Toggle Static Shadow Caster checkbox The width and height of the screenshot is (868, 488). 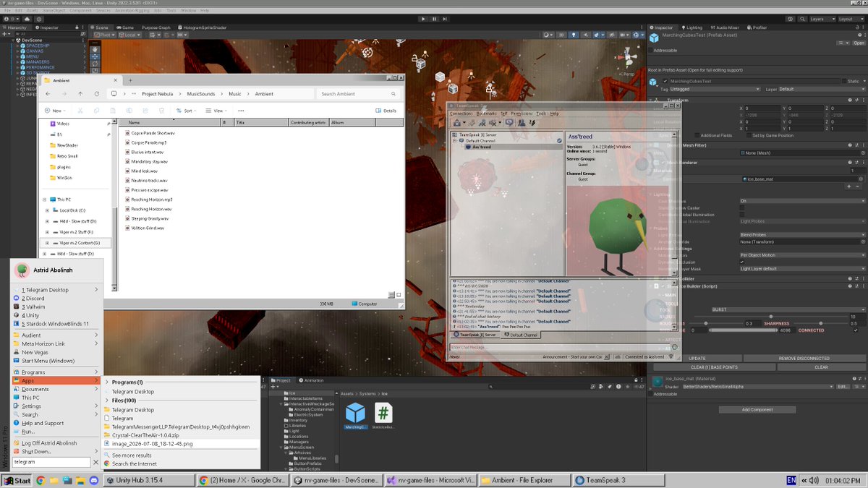pyautogui.click(x=742, y=207)
